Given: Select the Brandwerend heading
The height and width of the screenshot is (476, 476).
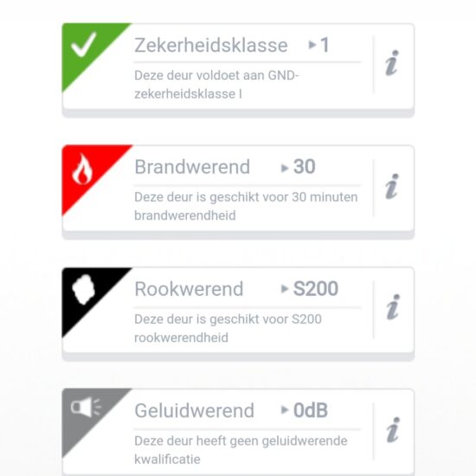Looking at the screenshot, I should (x=192, y=167).
